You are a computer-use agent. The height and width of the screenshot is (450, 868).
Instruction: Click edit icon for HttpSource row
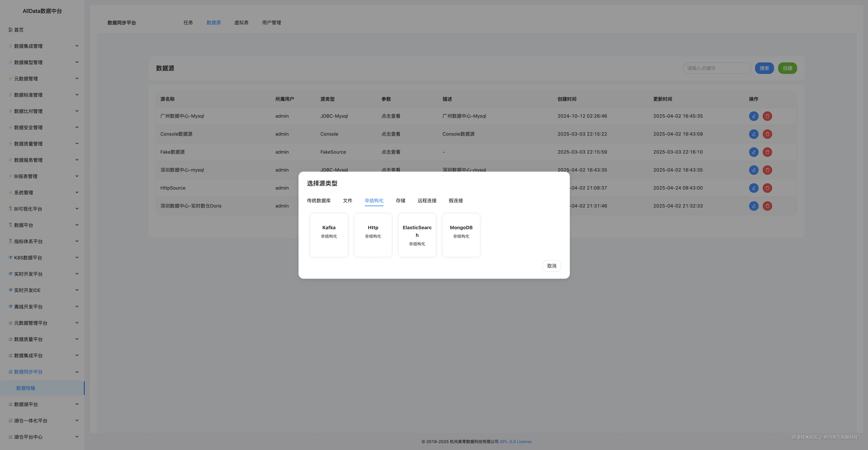tap(753, 188)
